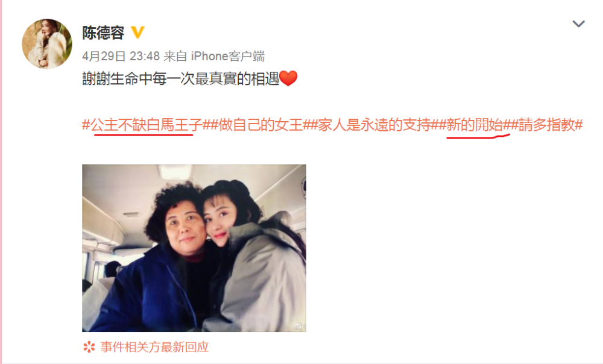The height and width of the screenshot is (364, 603).
Task: Open the 陈德容 username link
Action: 103,33
